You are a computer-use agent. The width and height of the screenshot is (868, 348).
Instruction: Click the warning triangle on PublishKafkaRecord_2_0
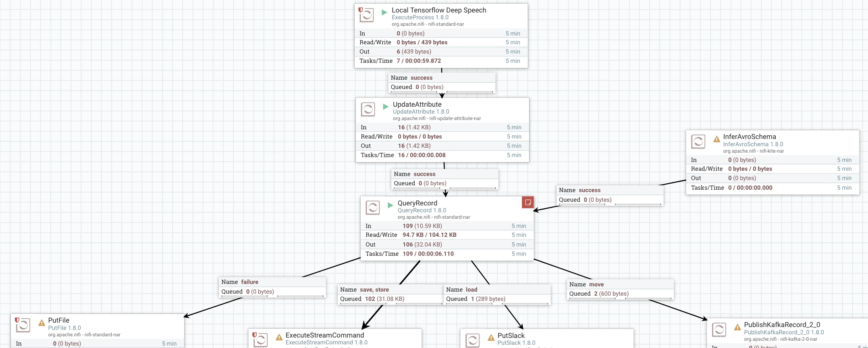737,327
